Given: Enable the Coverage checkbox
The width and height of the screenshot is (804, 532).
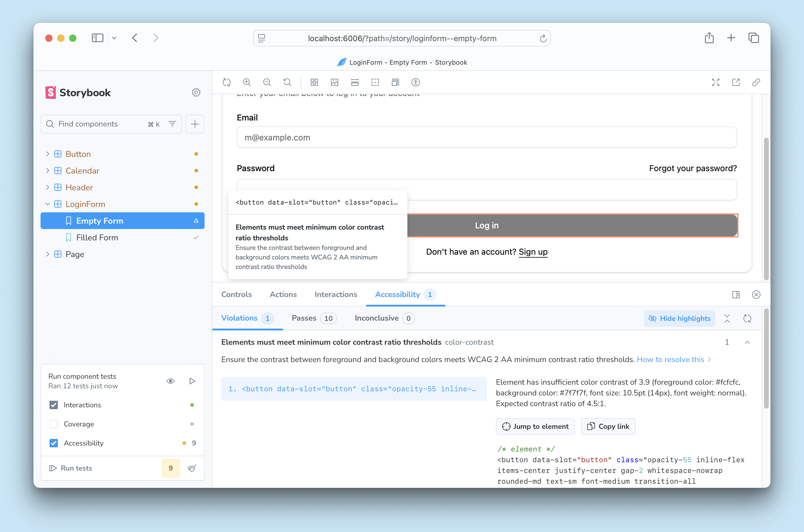Looking at the screenshot, I should coord(54,424).
